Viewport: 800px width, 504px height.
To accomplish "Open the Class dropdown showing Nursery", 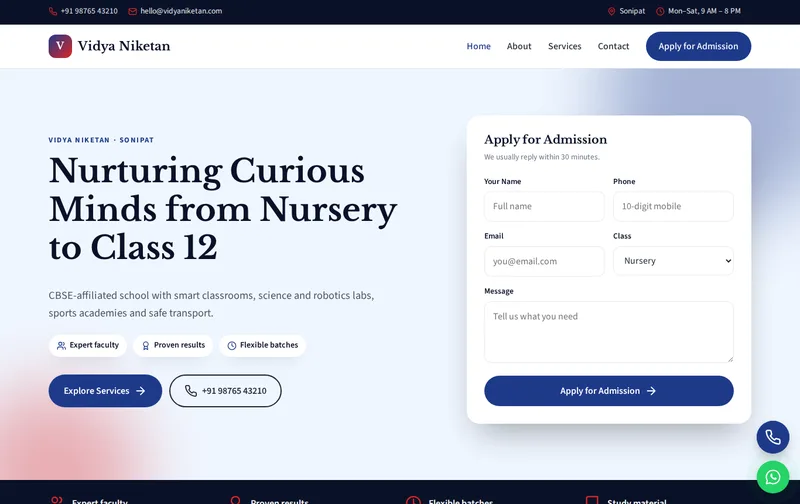I will (x=673, y=261).
